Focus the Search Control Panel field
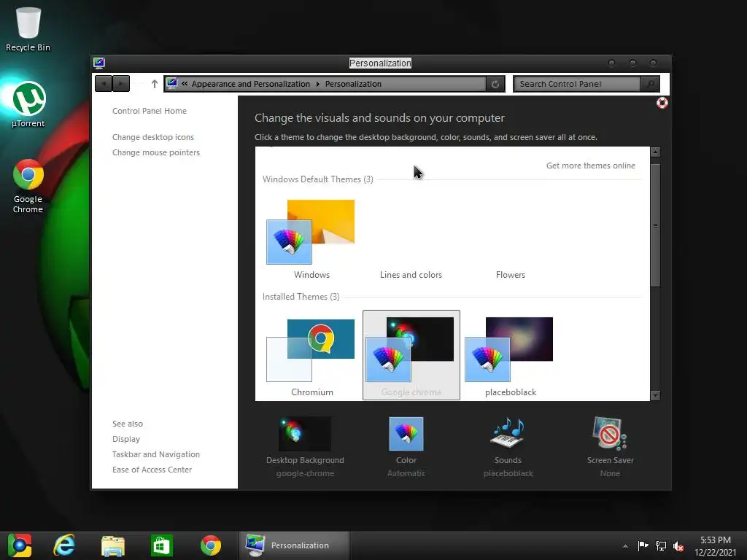 point(578,84)
